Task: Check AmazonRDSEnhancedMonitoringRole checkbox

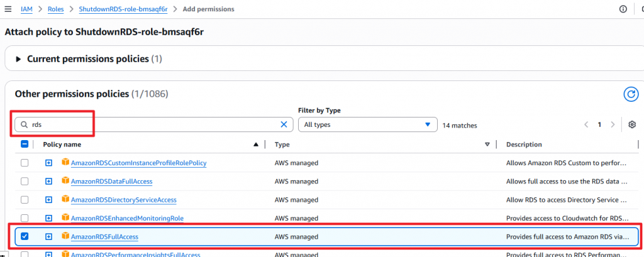Action: pyautogui.click(x=25, y=219)
